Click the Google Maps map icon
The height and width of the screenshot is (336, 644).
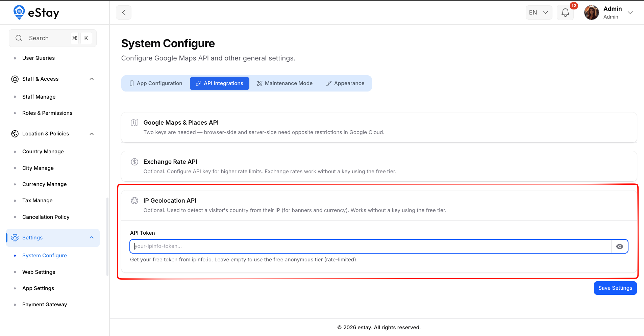134,123
